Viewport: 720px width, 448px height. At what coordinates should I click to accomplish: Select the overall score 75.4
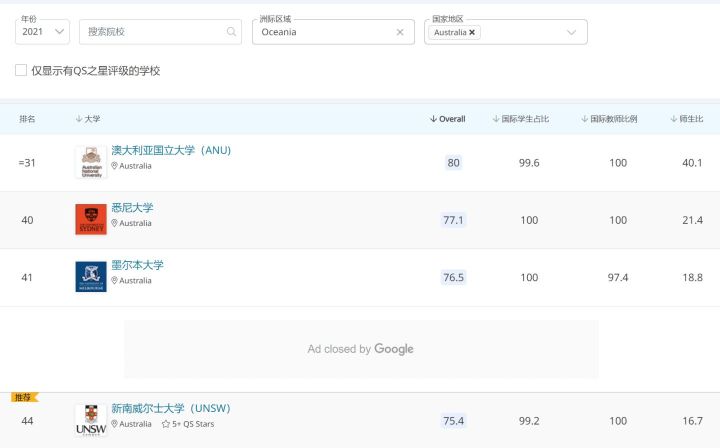453,421
